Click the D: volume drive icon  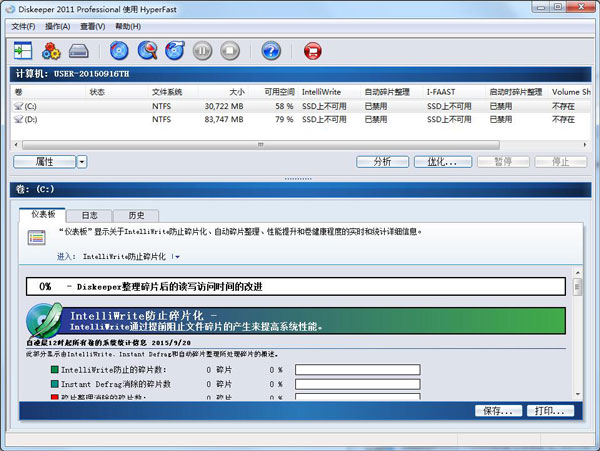tap(18, 119)
